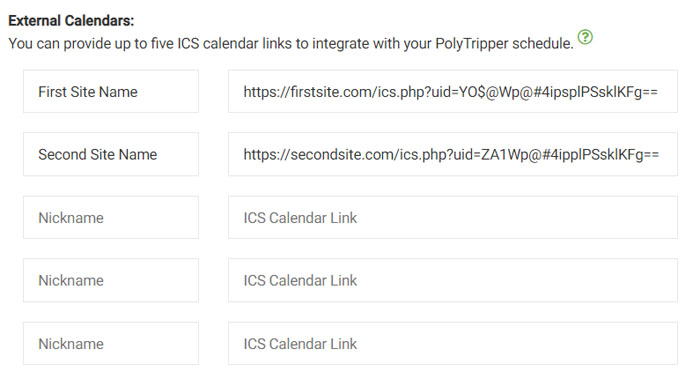Select the last ICS Calendar Link field
Screen dimensions: 700x379
pos(453,343)
